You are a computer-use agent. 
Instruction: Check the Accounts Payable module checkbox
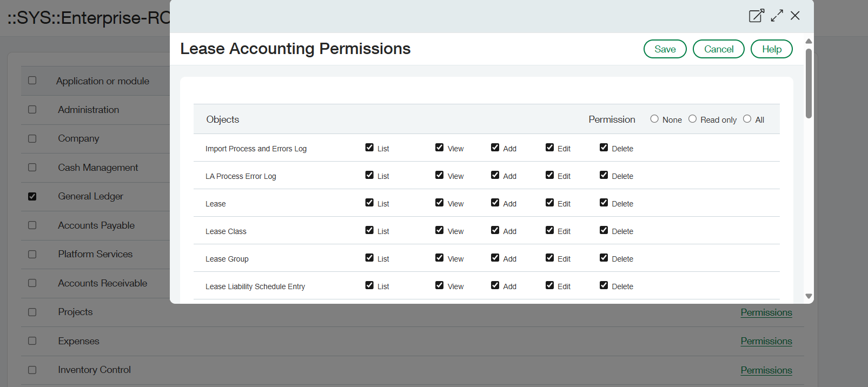coord(32,225)
